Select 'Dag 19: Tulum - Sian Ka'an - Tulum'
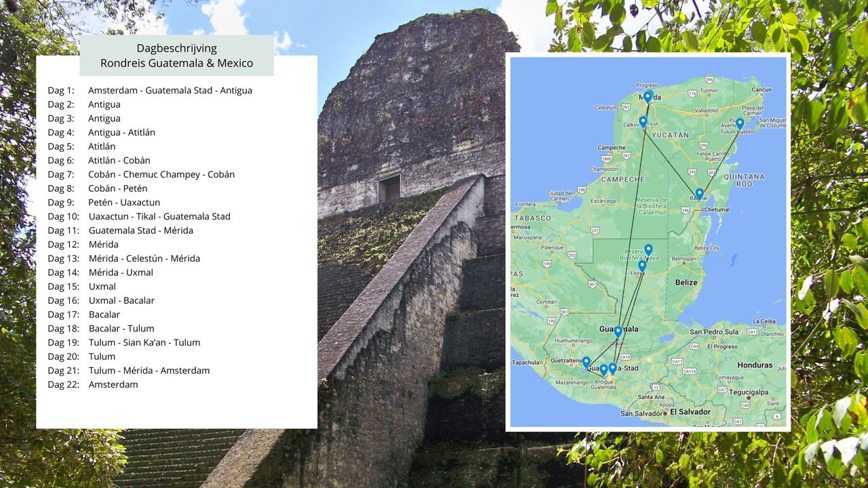Image resolution: width=868 pixels, height=488 pixels. [x=124, y=342]
